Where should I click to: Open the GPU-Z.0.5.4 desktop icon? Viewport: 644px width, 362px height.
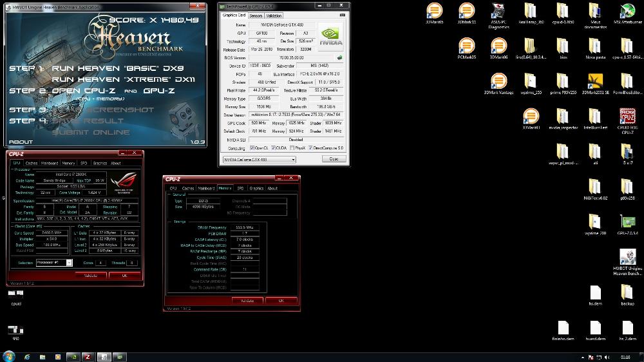point(627,224)
